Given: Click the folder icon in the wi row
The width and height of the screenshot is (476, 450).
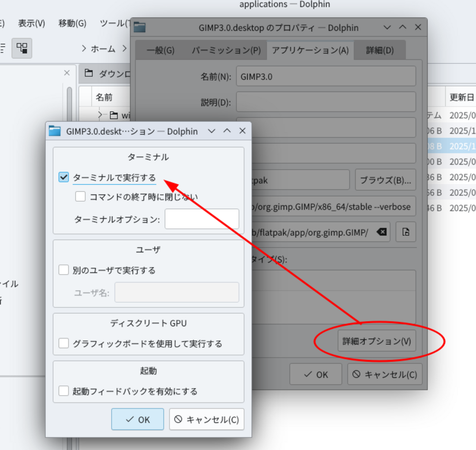Looking at the screenshot, I should pyautogui.click(x=114, y=115).
